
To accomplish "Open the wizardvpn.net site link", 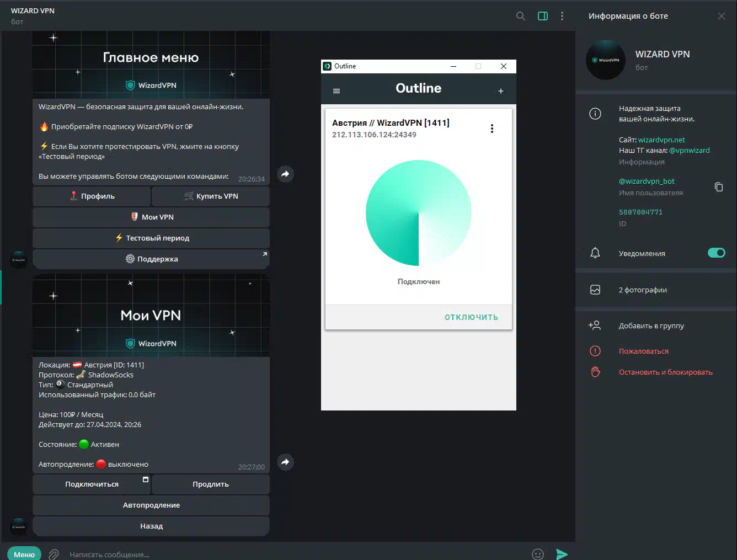I will coord(661,140).
